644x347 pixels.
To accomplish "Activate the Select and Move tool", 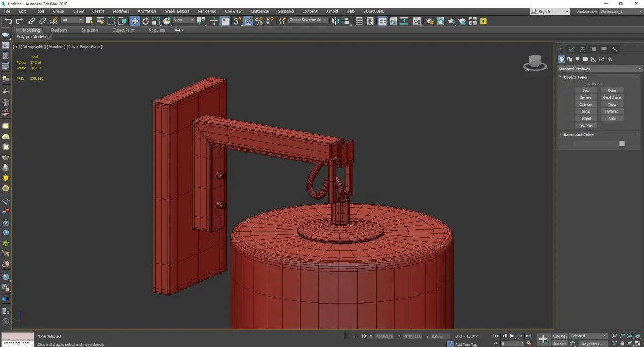I will pos(134,21).
